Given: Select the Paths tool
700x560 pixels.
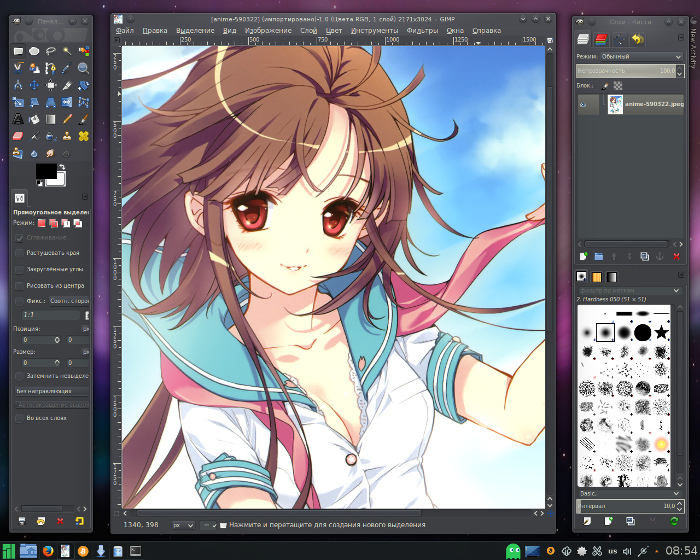Looking at the screenshot, I should point(50,68).
